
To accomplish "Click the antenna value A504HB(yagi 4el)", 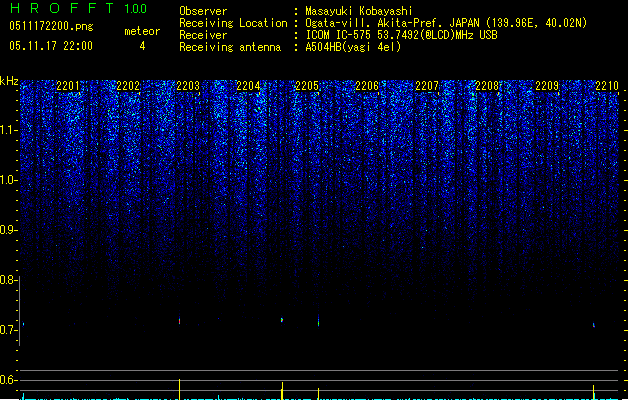I will tap(353, 47).
